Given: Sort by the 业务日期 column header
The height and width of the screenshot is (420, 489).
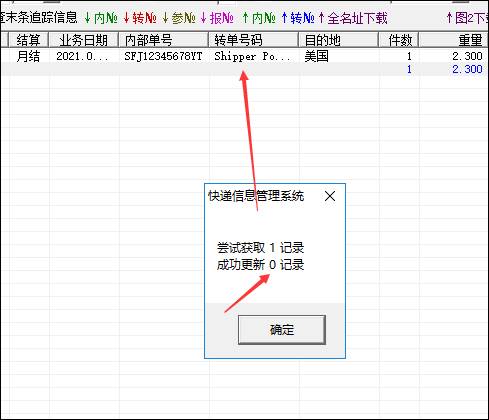Looking at the screenshot, I should 83,40.
